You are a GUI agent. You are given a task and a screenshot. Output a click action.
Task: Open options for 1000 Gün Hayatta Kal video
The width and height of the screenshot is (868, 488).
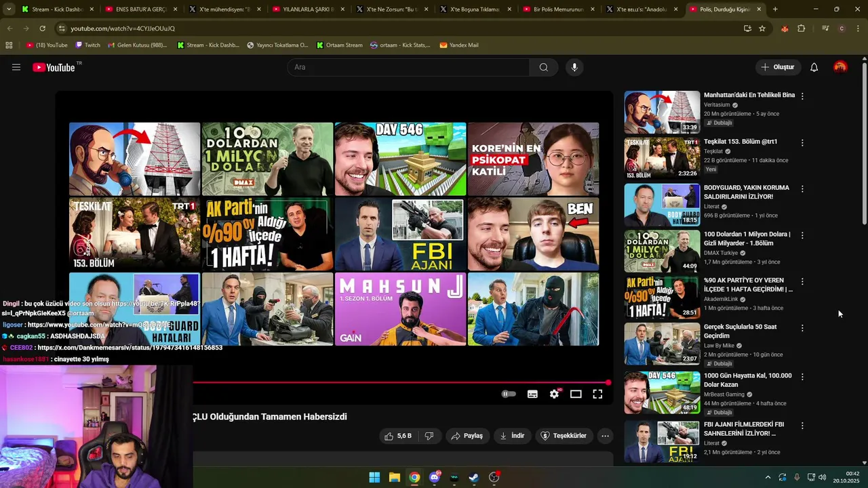pyautogui.click(x=802, y=377)
